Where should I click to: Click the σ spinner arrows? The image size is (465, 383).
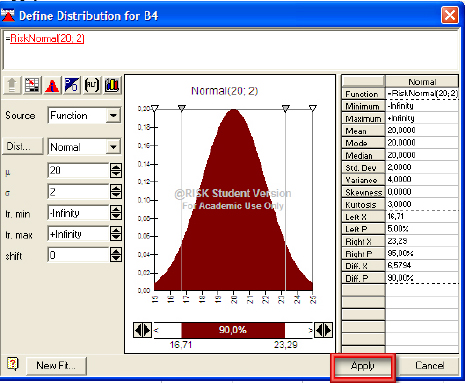(x=116, y=192)
